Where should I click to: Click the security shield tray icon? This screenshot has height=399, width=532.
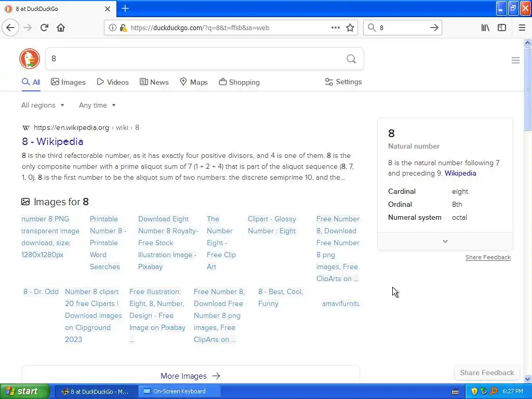coord(474,391)
